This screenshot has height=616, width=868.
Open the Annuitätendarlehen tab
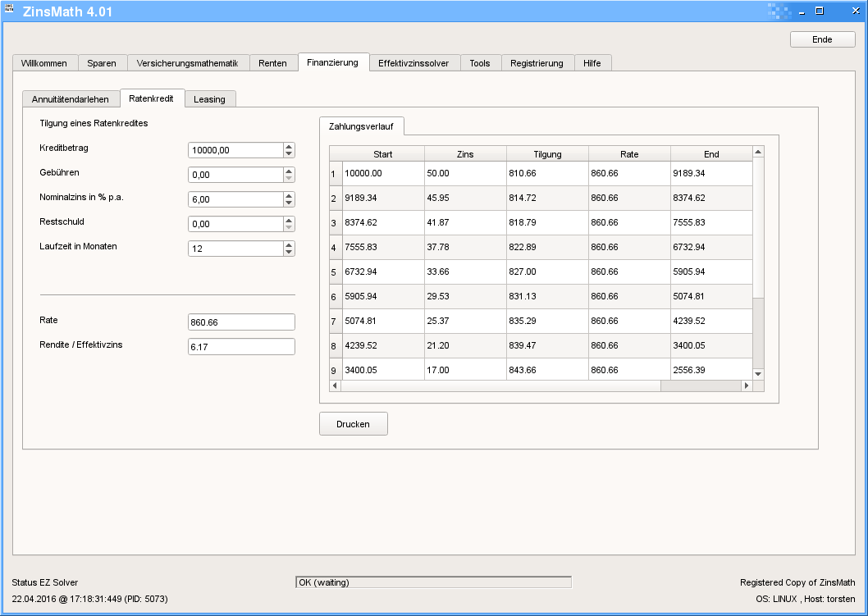coord(71,99)
